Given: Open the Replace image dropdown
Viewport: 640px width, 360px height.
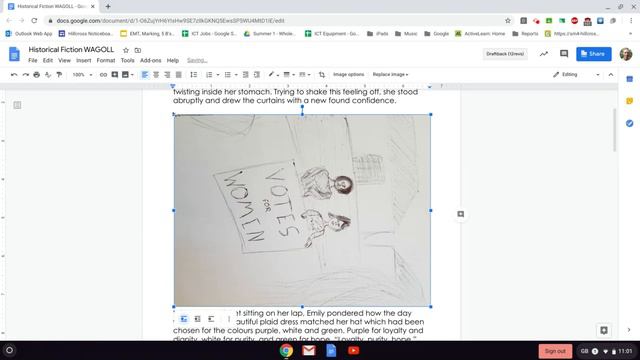Looking at the screenshot, I should coord(390,75).
